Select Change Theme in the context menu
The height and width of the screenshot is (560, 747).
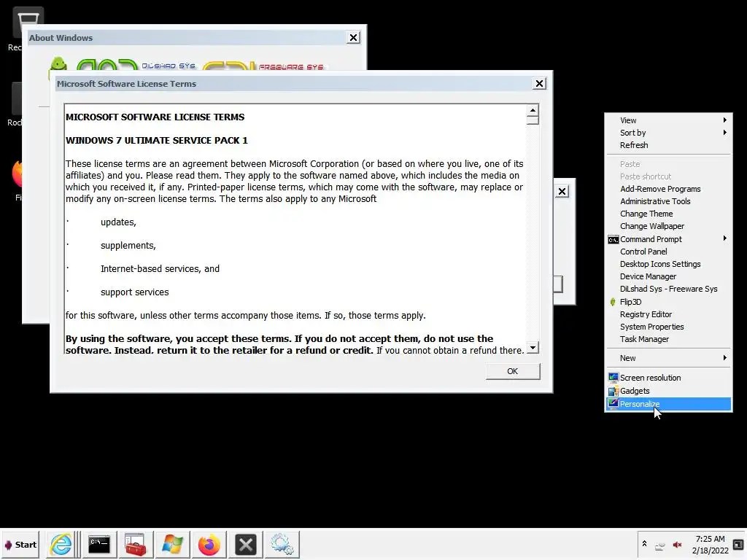tap(669, 214)
